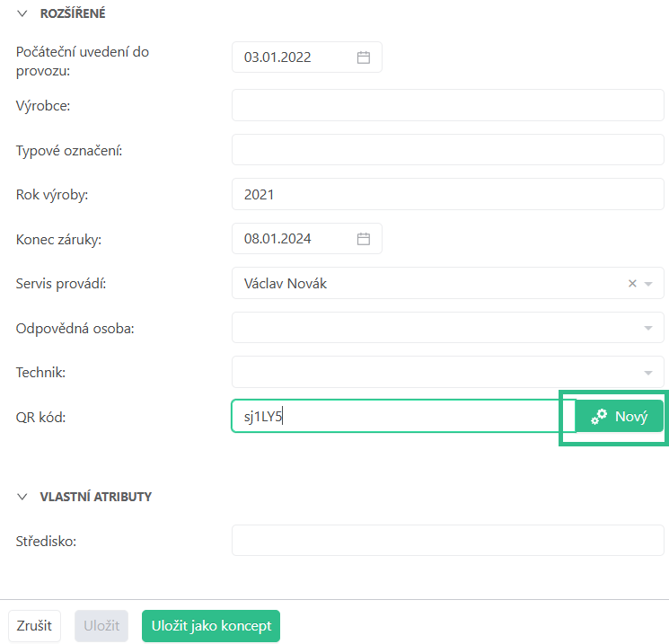Focus the Výrobce input field

447,106
